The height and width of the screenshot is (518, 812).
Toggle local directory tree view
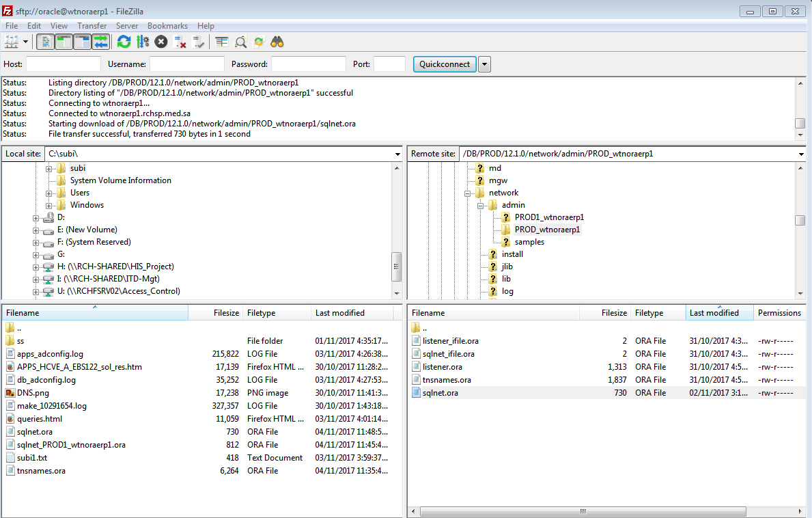(64, 42)
